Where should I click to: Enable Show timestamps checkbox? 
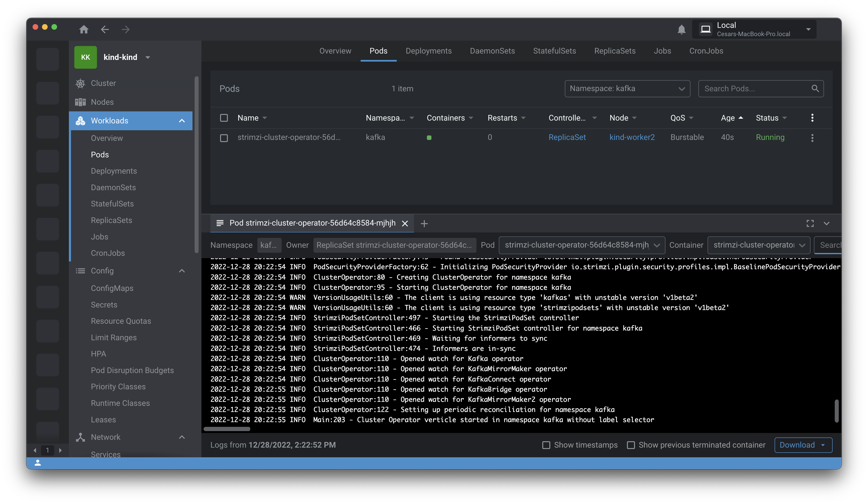(546, 445)
